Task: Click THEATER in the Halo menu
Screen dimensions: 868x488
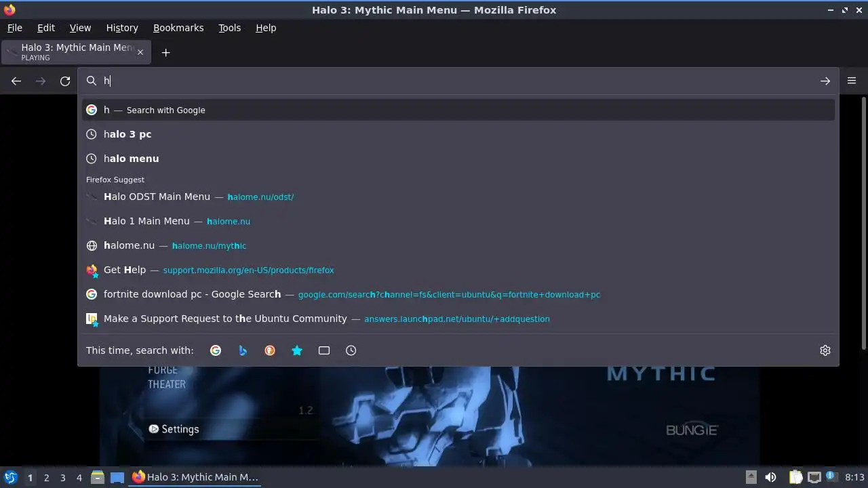Action: pos(167,384)
